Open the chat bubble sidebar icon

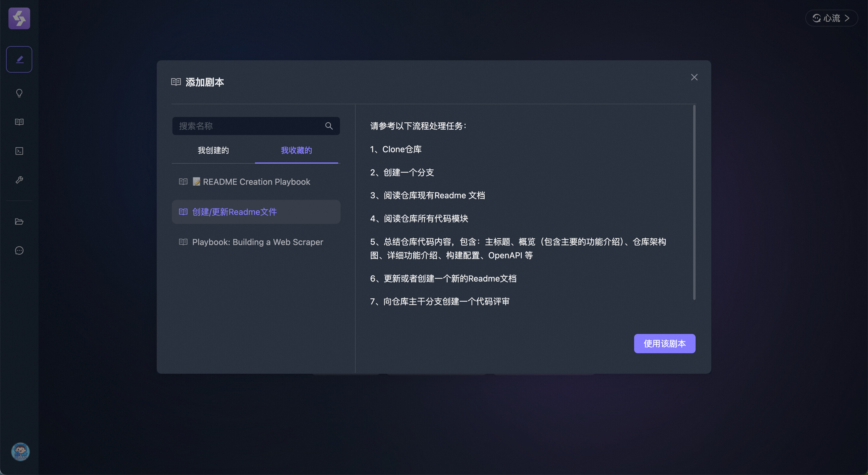click(19, 250)
